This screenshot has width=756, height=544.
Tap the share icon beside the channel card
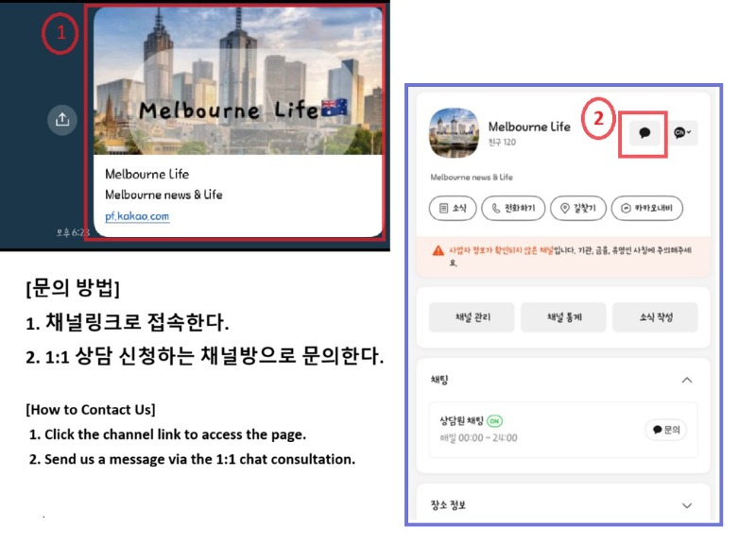click(61, 119)
